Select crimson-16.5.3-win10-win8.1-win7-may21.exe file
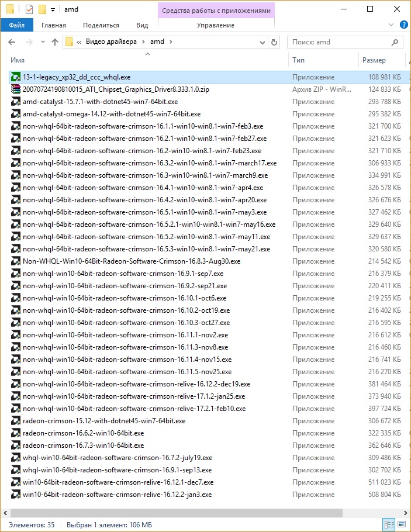Screen dimensions: 411x532 pyautogui.click(x=146, y=249)
